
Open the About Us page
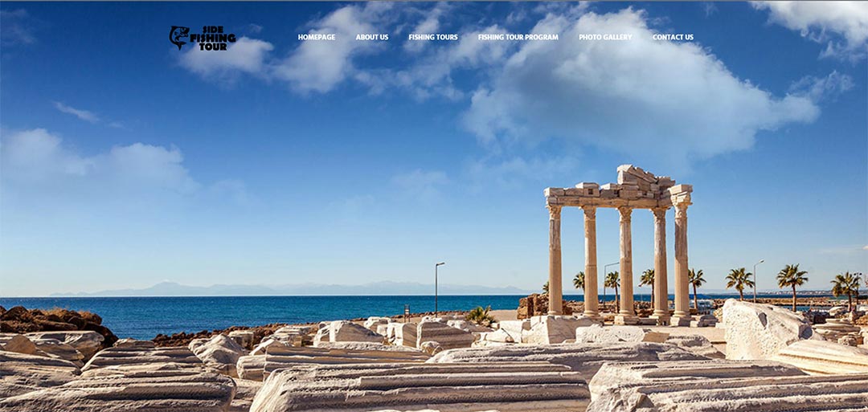pos(372,37)
